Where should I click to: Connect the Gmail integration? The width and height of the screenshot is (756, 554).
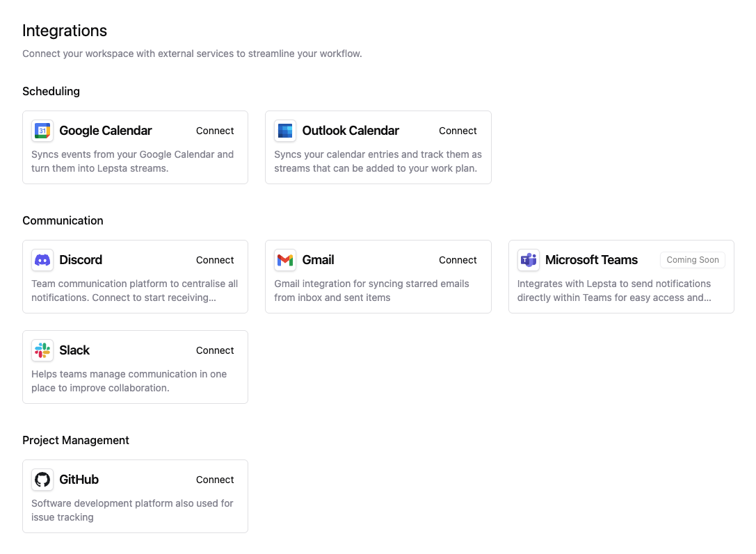(458, 260)
